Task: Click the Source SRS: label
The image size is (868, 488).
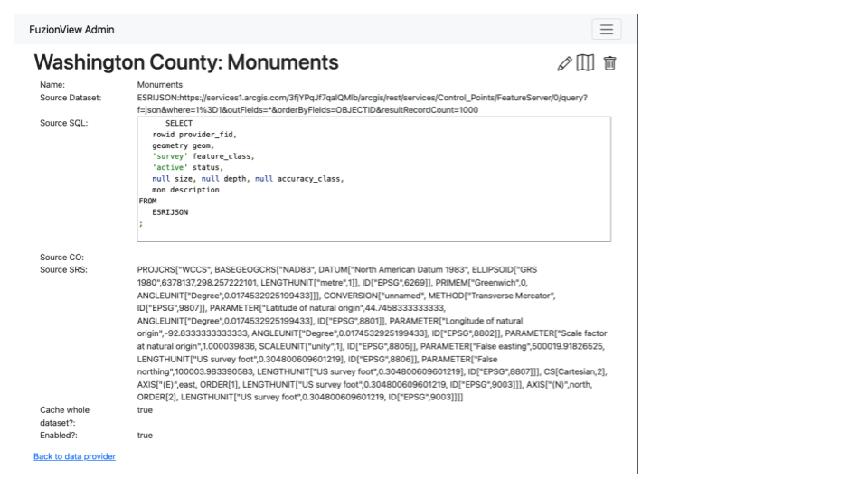Action: (63, 270)
